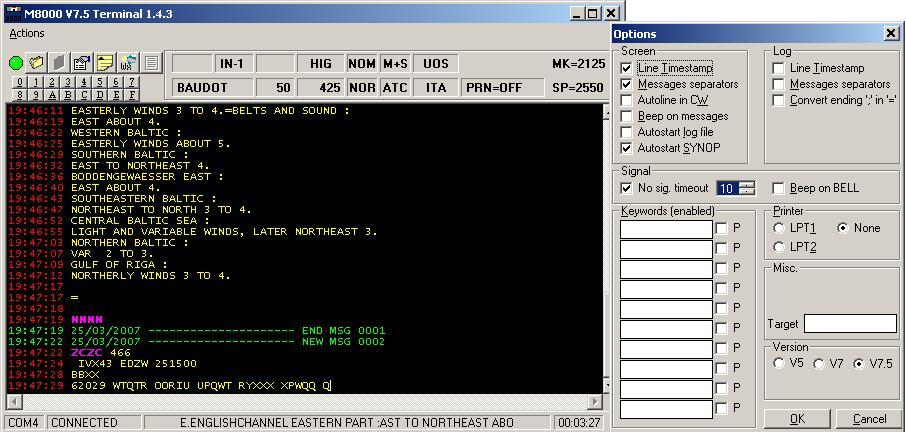Click the CONNECTED status bar entry

coord(94,423)
